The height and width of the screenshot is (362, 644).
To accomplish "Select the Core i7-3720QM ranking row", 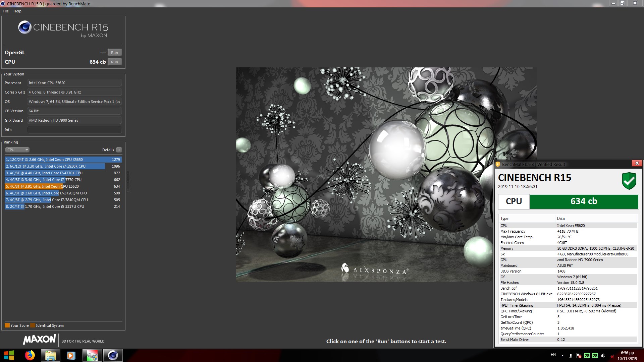I will click(x=63, y=193).
